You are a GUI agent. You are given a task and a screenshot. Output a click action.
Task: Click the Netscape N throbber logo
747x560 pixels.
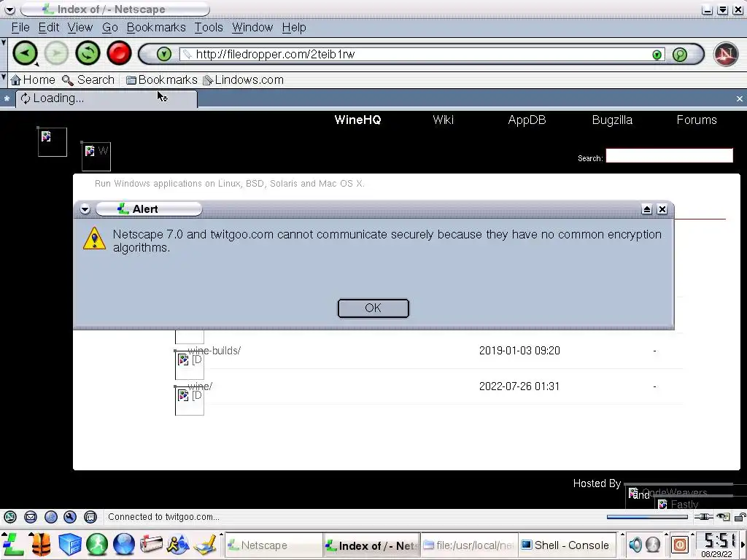[726, 54]
